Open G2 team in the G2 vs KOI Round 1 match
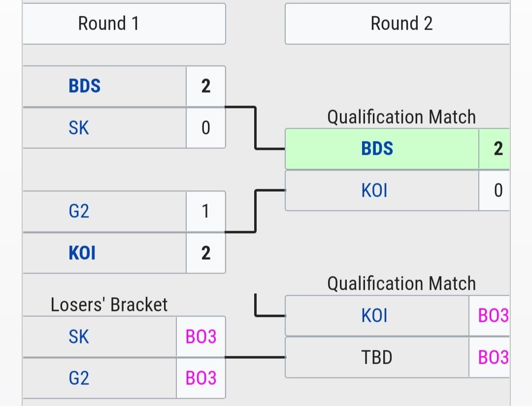The image size is (532, 406). 79,211
